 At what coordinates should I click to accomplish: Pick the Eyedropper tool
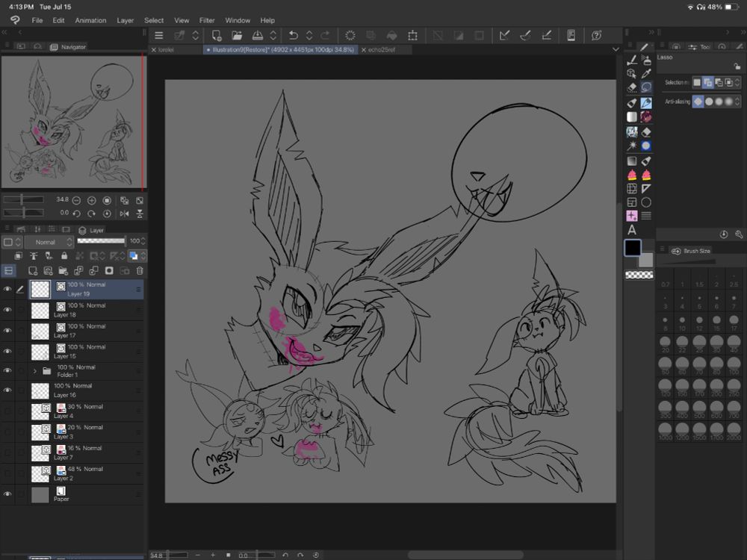[646, 73]
